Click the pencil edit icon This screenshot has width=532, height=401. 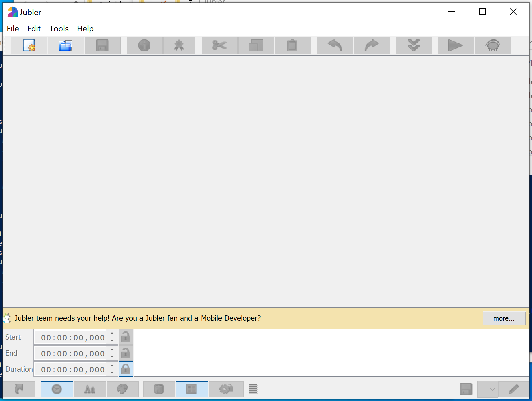point(513,389)
